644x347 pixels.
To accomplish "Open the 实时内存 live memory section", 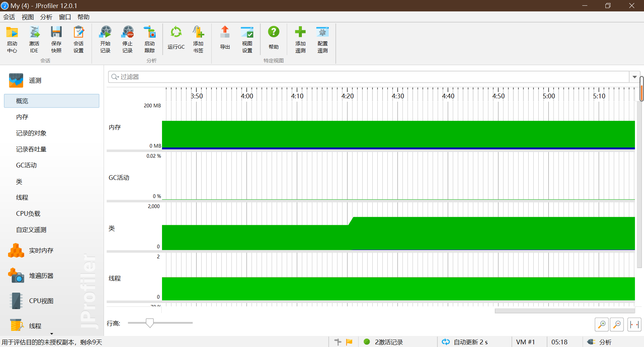I will coord(31,251).
